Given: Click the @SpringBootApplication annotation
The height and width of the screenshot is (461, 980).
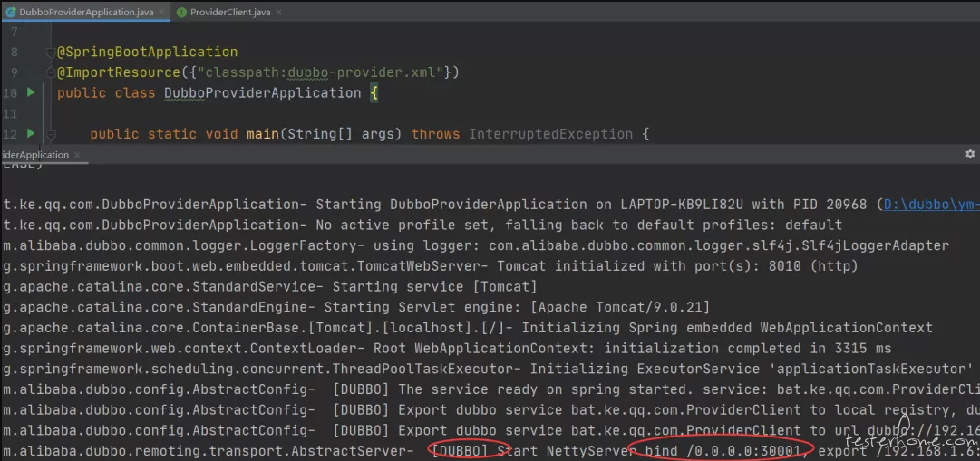Looking at the screenshot, I should click(148, 52).
